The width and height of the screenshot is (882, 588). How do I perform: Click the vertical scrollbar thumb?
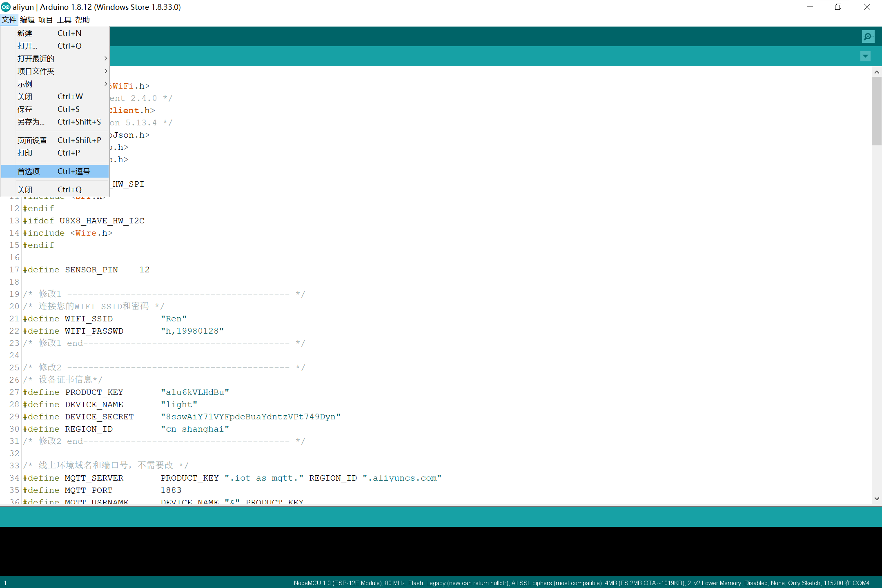[x=877, y=110]
